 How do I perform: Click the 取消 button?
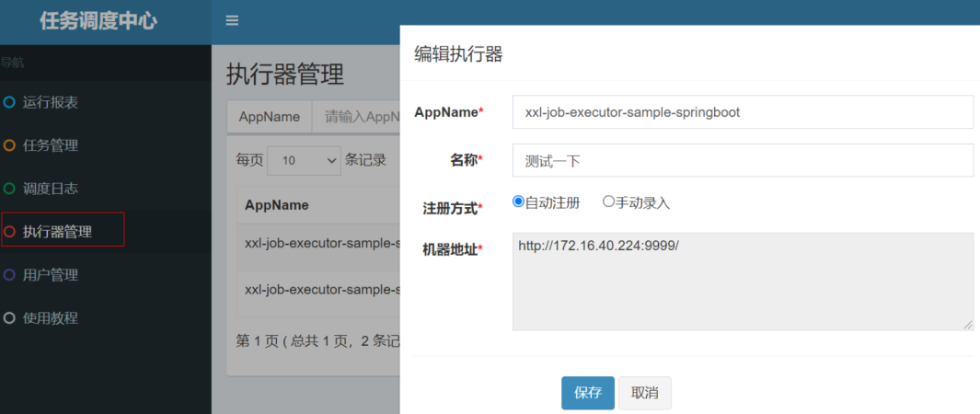pyautogui.click(x=644, y=393)
